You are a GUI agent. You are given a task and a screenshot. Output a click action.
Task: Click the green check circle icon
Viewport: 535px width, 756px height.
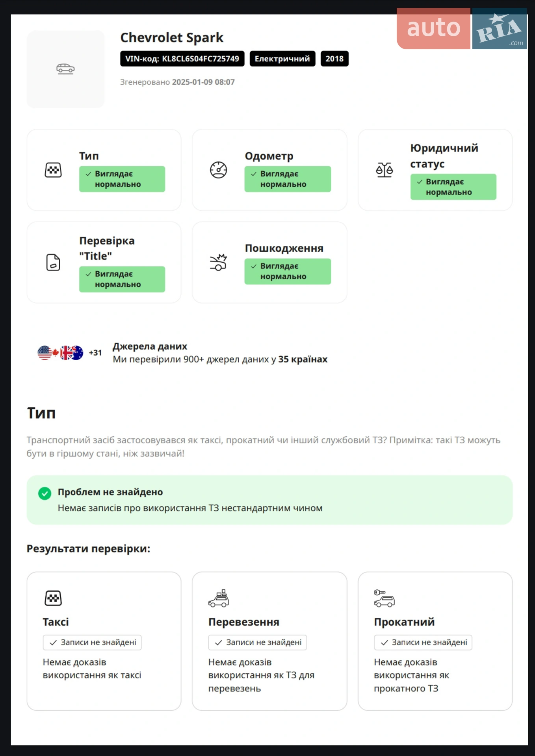[x=45, y=493]
